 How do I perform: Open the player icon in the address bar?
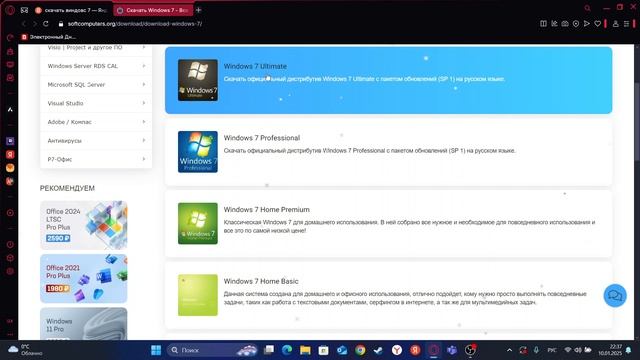coord(576,24)
